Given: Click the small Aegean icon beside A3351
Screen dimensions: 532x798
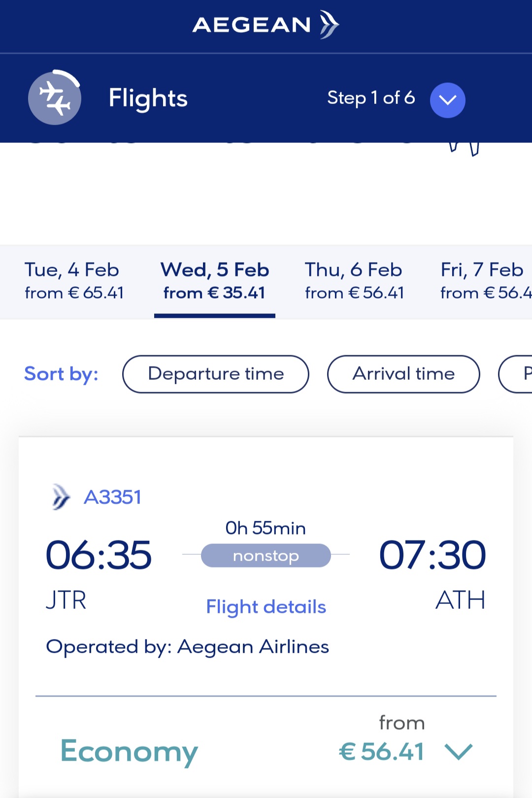Looking at the screenshot, I should tap(61, 497).
